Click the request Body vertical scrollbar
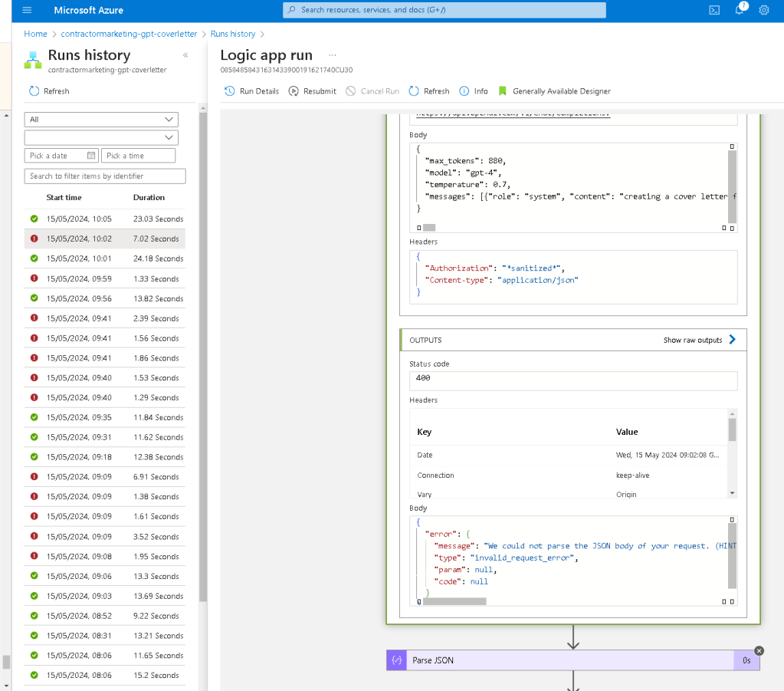Image resolution: width=784 pixels, height=691 pixels. click(732, 186)
